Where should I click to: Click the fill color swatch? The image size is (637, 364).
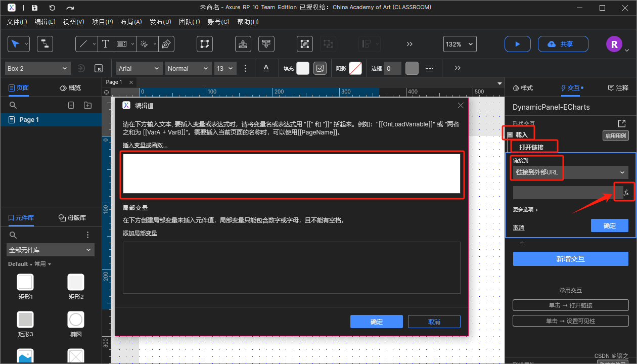pos(303,68)
